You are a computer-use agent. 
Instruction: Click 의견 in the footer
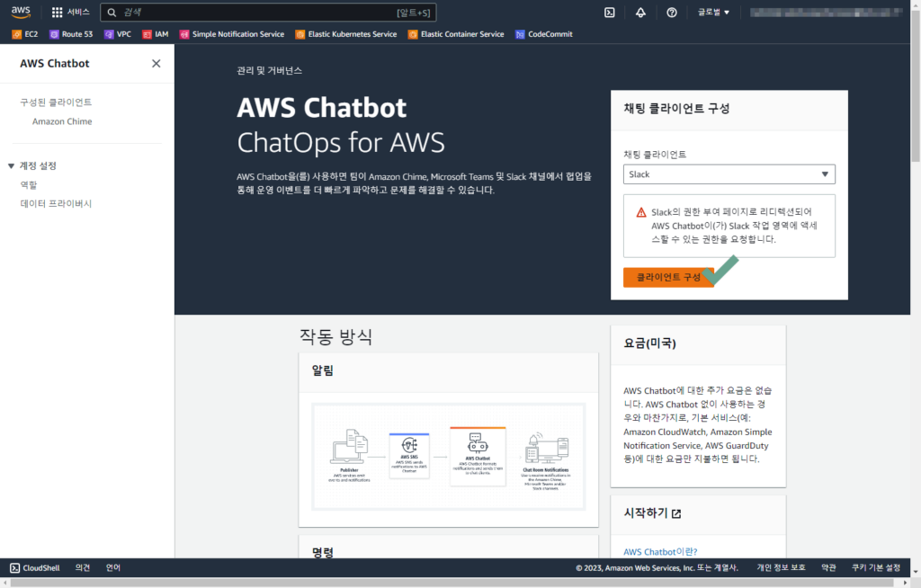point(83,568)
